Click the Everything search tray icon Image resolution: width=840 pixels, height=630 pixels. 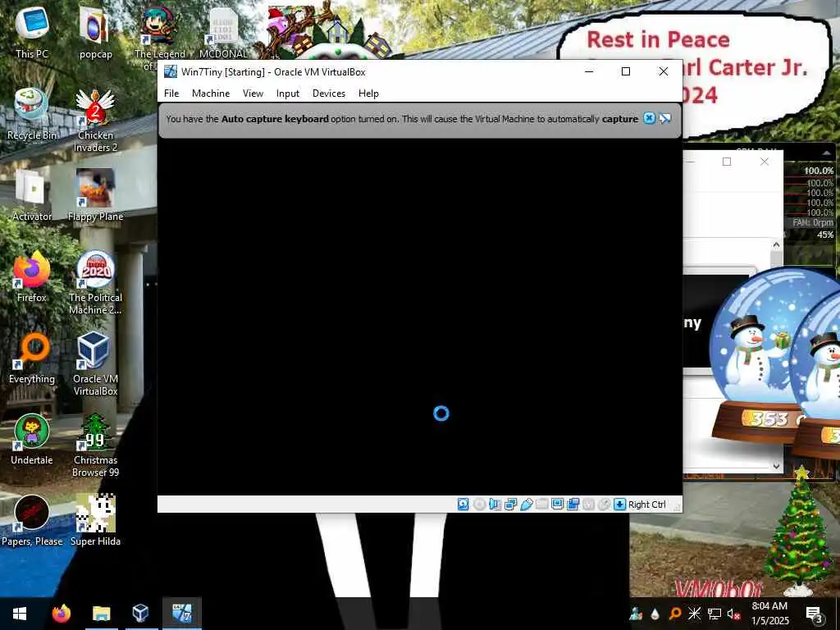(x=675, y=614)
